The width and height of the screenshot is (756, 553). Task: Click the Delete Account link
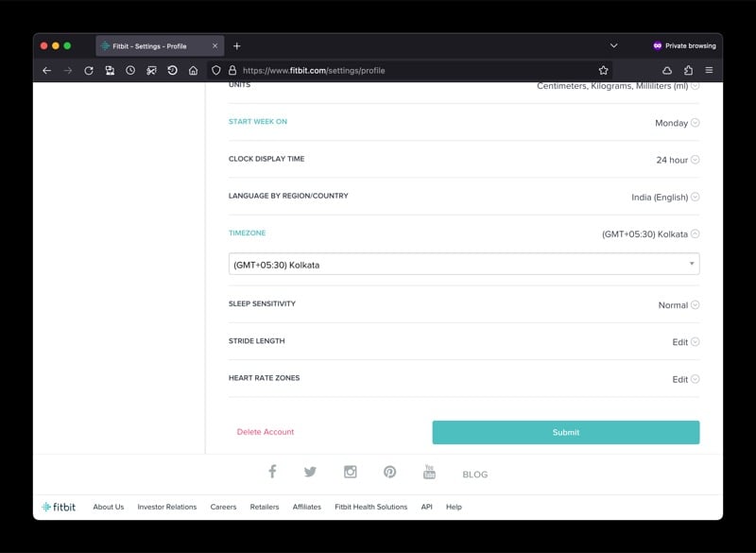(x=266, y=432)
